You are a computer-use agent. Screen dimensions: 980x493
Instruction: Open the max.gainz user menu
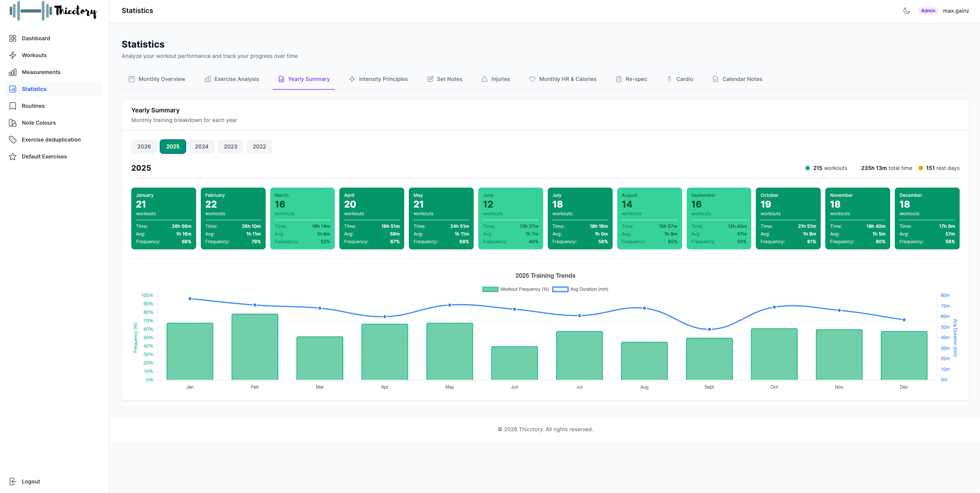[955, 11]
